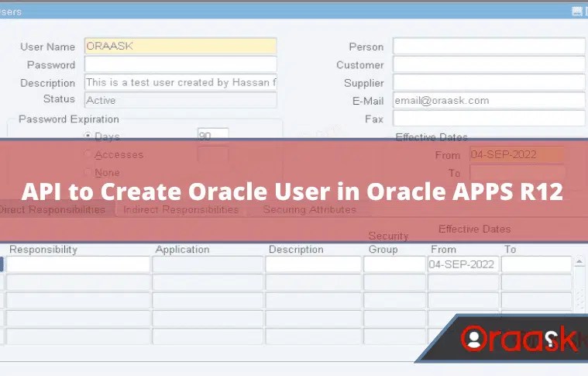Click the Responsibility column header label
Image resolution: width=588 pixels, height=376 pixels.
[43, 250]
